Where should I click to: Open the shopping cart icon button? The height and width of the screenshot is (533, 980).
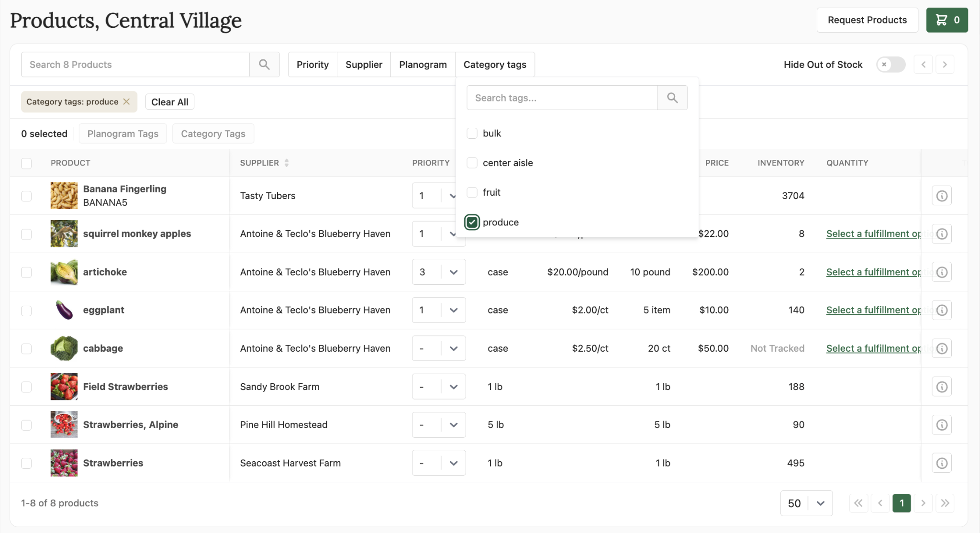point(947,20)
